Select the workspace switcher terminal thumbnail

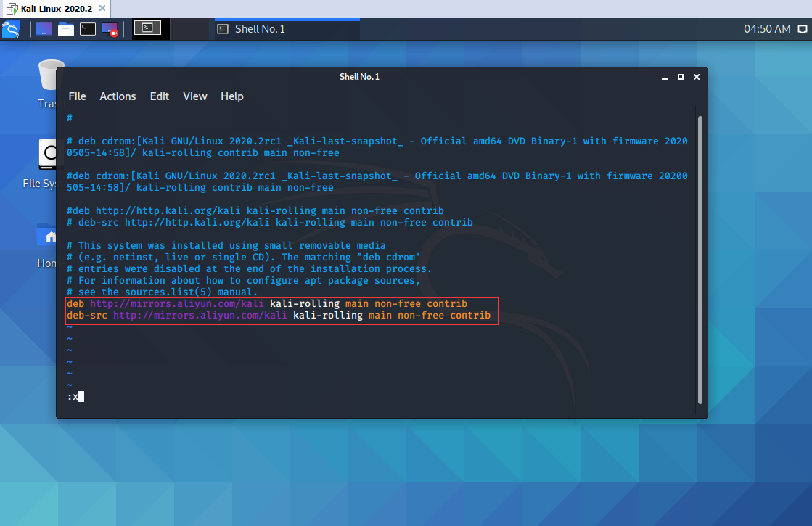[x=147, y=28]
